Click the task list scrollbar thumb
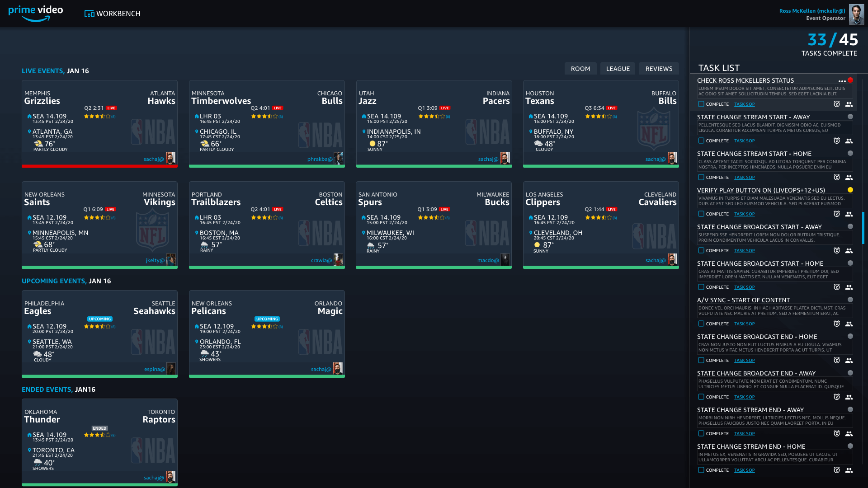 pyautogui.click(x=863, y=228)
